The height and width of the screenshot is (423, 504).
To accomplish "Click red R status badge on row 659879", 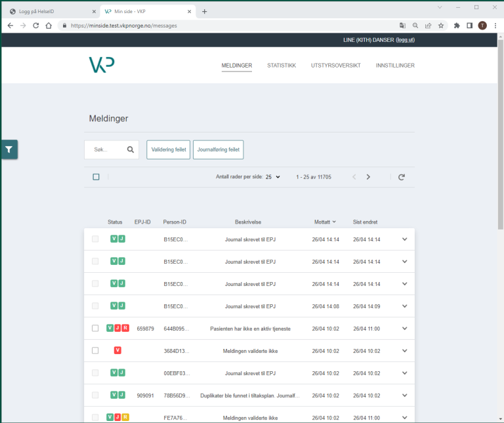I will click(125, 329).
